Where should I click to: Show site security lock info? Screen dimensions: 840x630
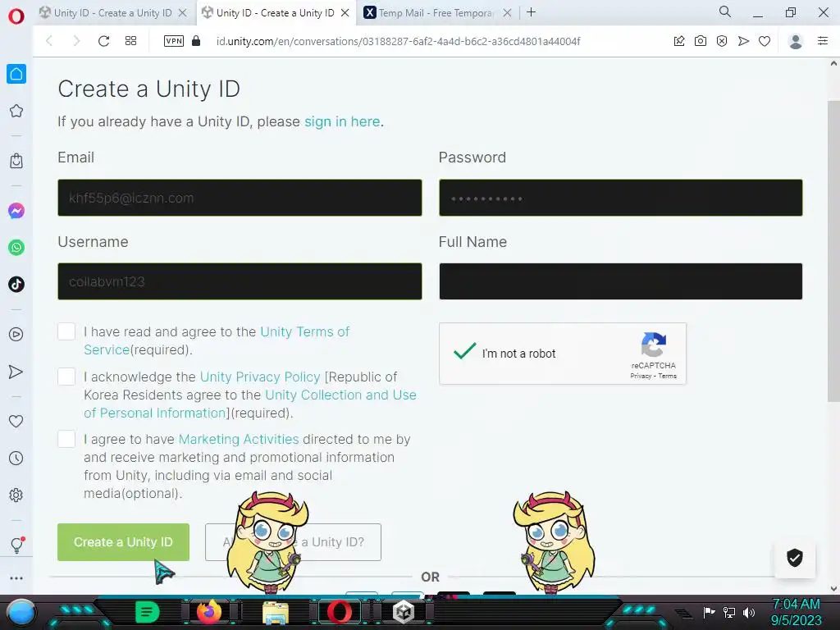click(196, 41)
